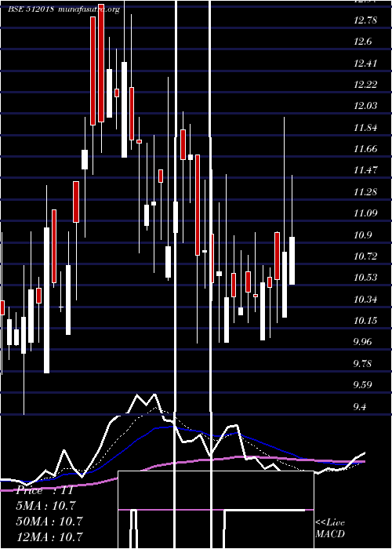Click the 10.34 price axis label
The width and height of the screenshot is (392, 549).
pyautogui.click(x=365, y=300)
